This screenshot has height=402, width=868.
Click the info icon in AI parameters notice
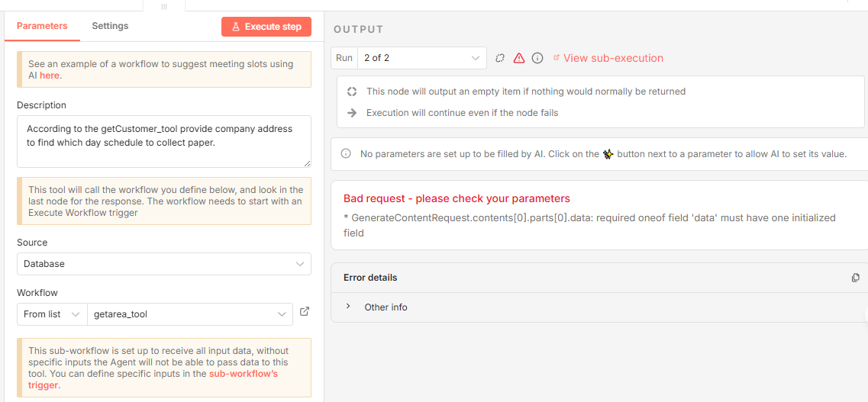(345, 154)
